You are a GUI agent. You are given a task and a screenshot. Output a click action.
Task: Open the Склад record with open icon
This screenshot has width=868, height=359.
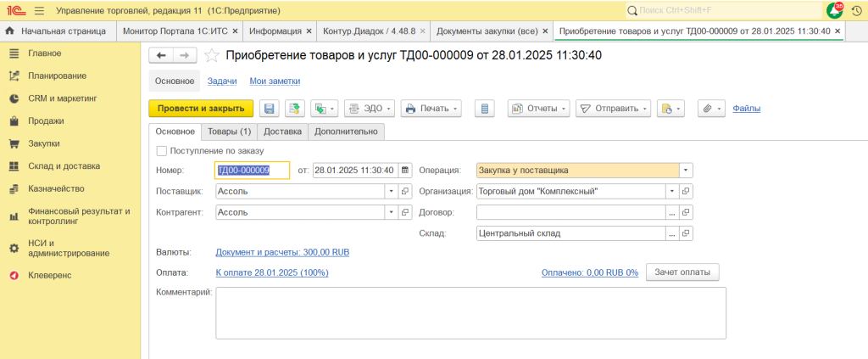pos(686,233)
